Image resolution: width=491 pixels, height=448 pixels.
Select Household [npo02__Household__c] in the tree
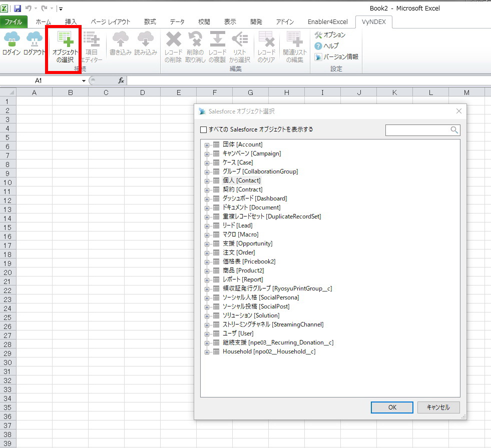click(269, 351)
